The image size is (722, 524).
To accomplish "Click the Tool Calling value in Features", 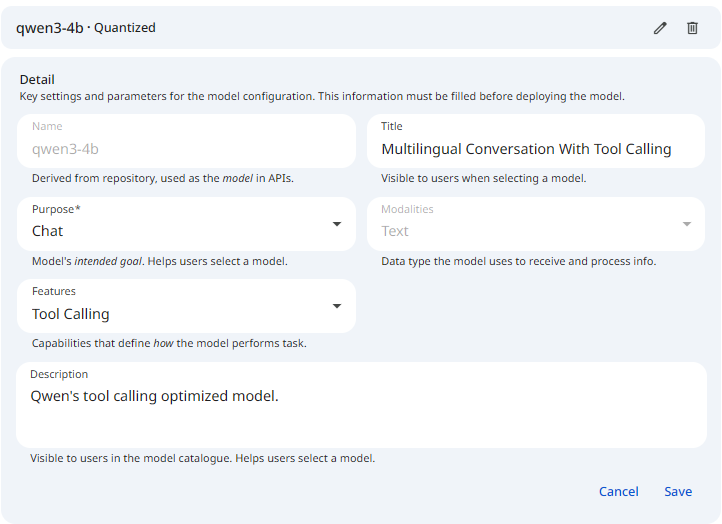I will [70, 314].
